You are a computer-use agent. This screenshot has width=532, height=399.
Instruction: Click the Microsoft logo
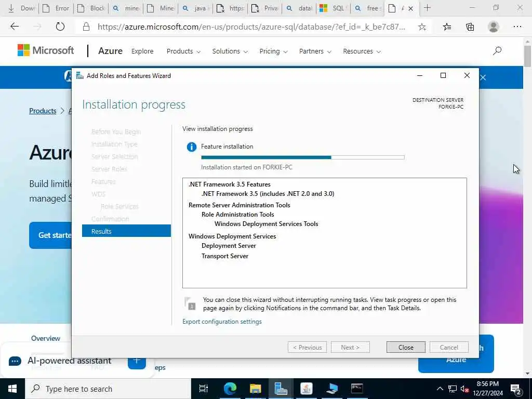[46, 50]
